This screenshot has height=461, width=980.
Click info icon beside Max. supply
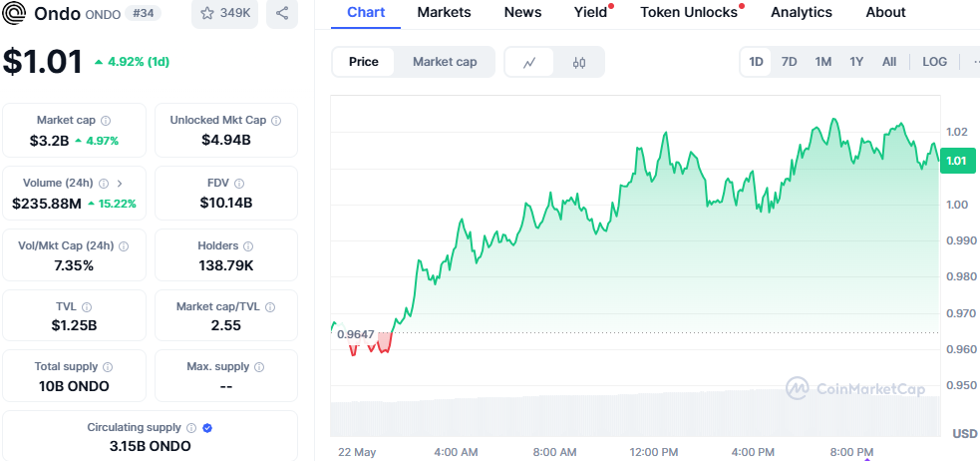(259, 367)
